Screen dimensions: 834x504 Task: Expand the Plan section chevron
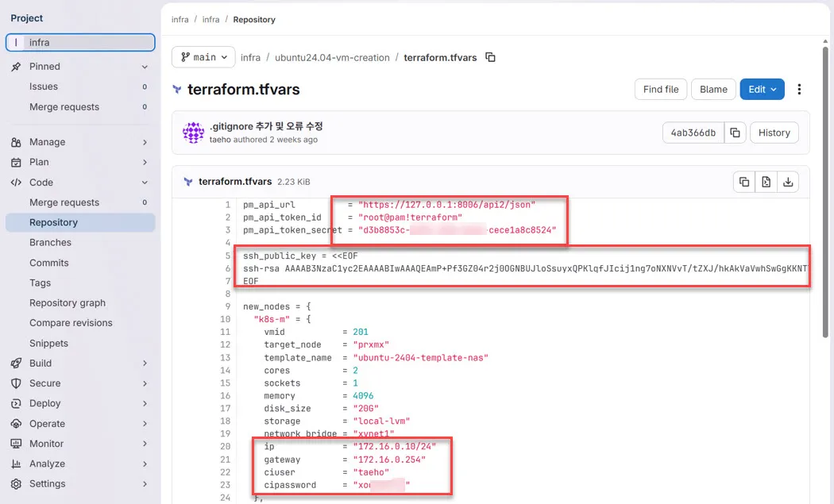[x=145, y=162]
